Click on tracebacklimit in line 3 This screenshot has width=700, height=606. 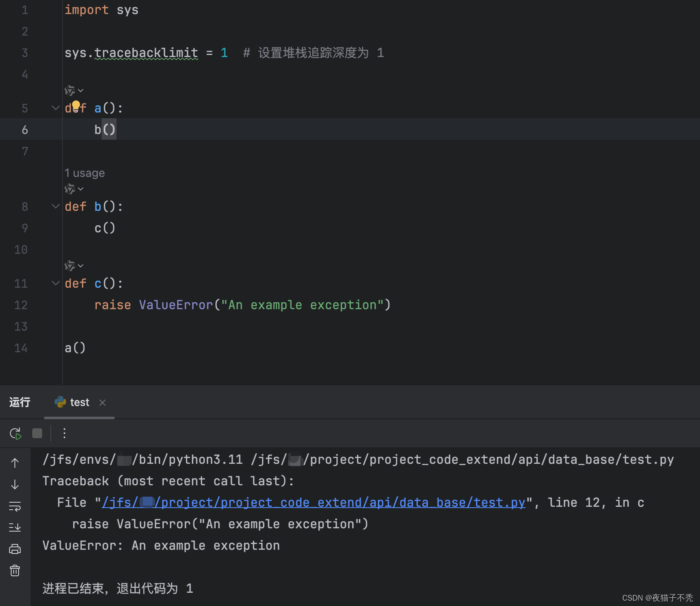(146, 53)
